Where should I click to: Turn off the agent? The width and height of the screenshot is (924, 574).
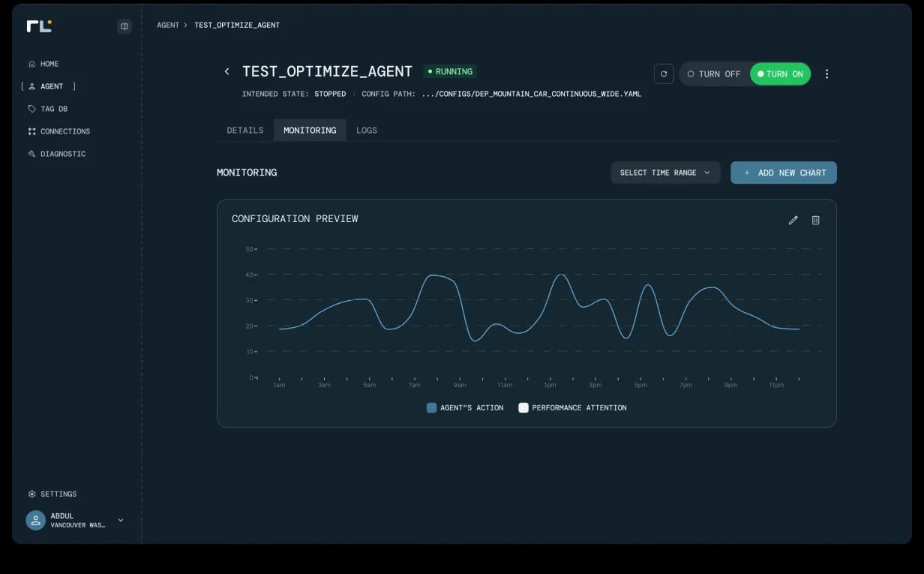[714, 74]
